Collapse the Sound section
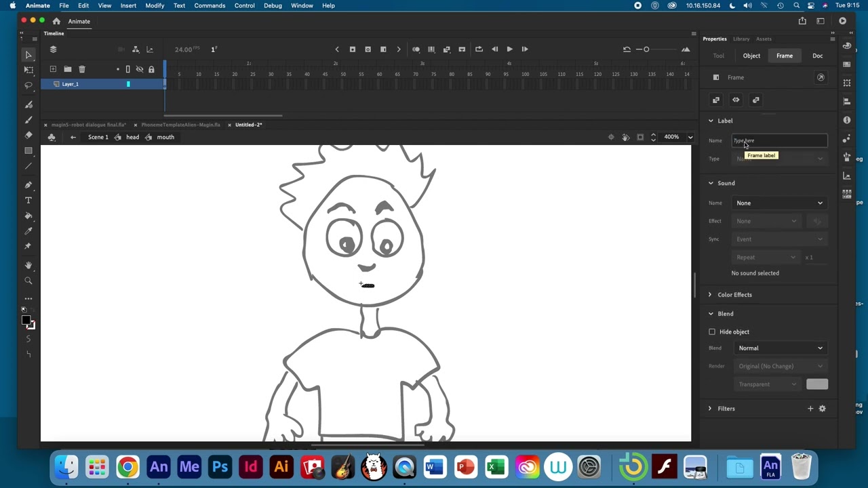 711,183
